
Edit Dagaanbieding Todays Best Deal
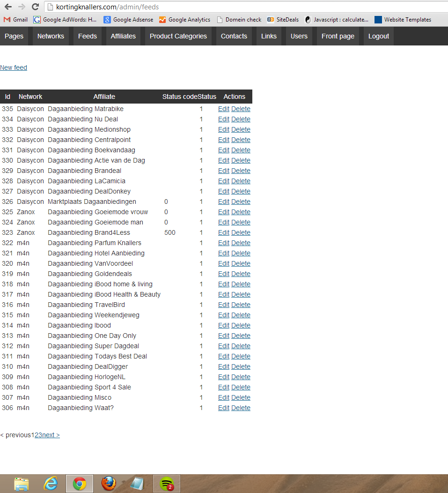pos(224,356)
